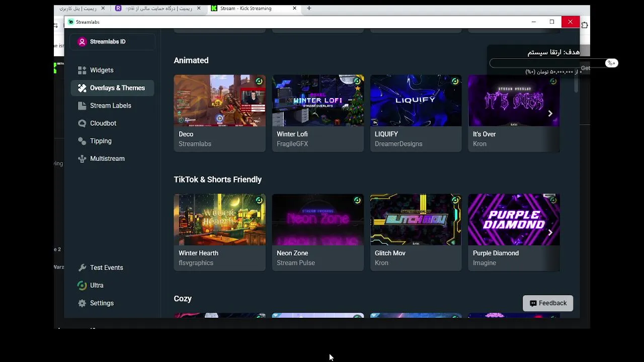Viewport: 644px width, 362px height.
Task: Open the Deco theme thumbnail
Action: coord(219,101)
